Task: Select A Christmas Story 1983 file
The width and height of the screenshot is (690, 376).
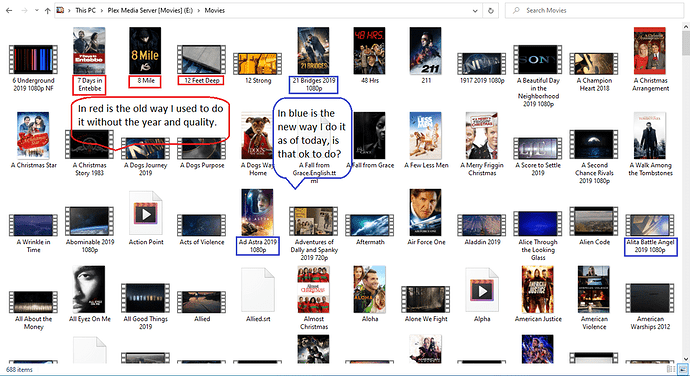Action: (x=89, y=144)
